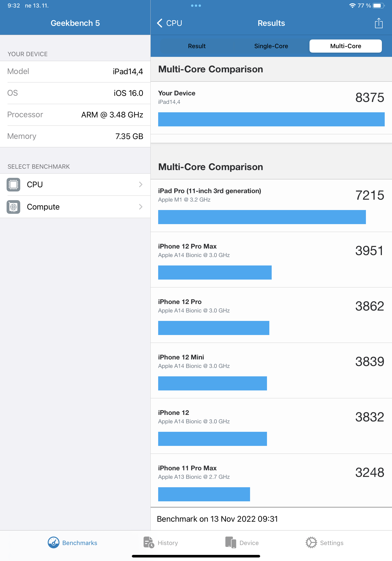Tap the three-dot multitasking indicator
392x561 pixels.
click(196, 5)
